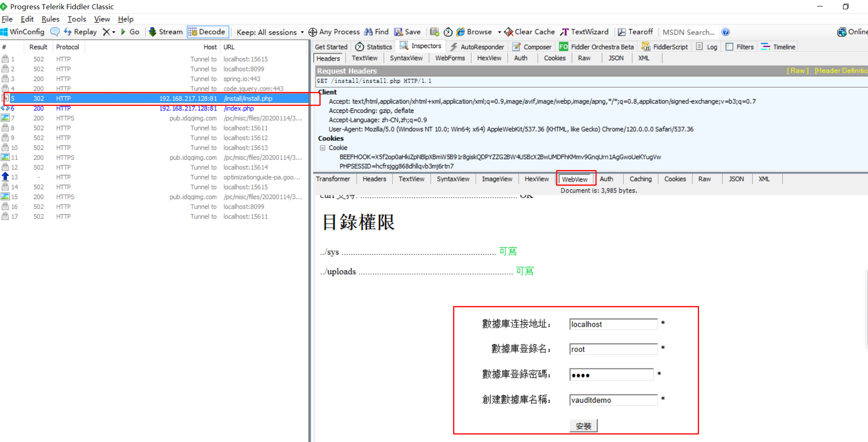Select the response ImageView tab

[x=497, y=179]
